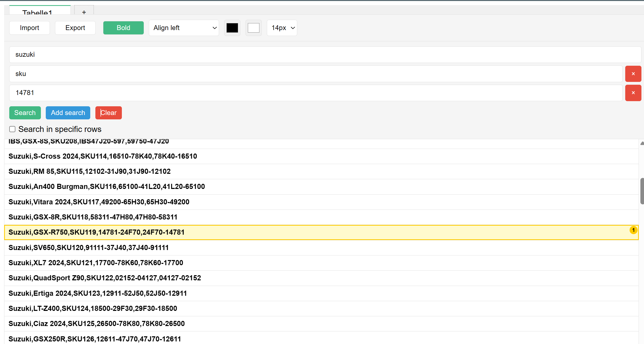
Task: Pick the black text color swatch
Action: tap(232, 28)
